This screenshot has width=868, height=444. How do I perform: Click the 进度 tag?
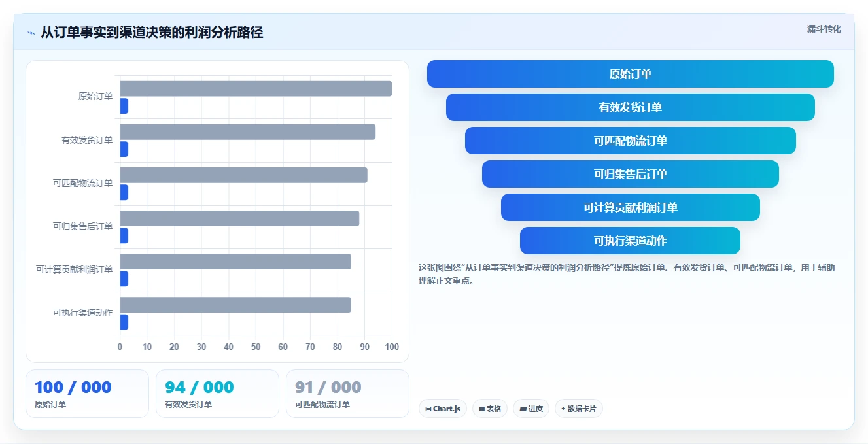pyautogui.click(x=531, y=409)
